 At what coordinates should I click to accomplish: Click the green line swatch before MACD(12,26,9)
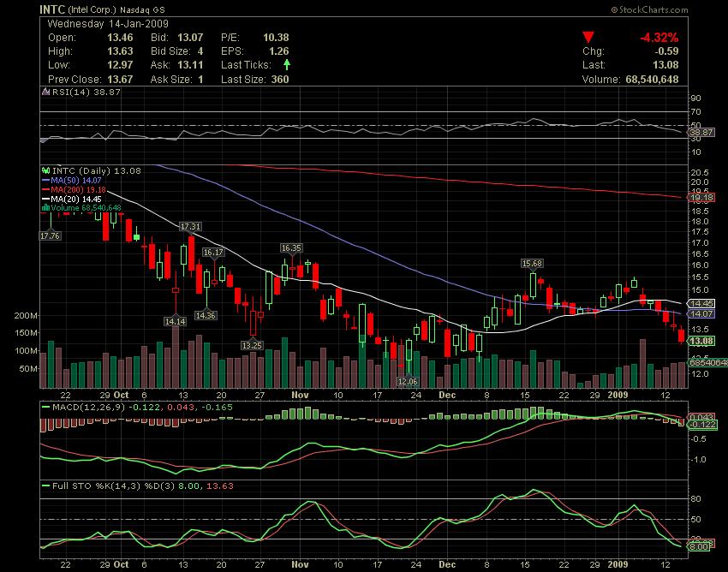pyautogui.click(x=45, y=408)
